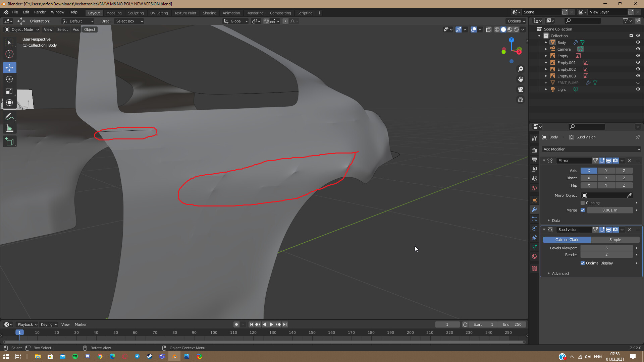Switch to the Sculpting workspace tab

point(136,13)
